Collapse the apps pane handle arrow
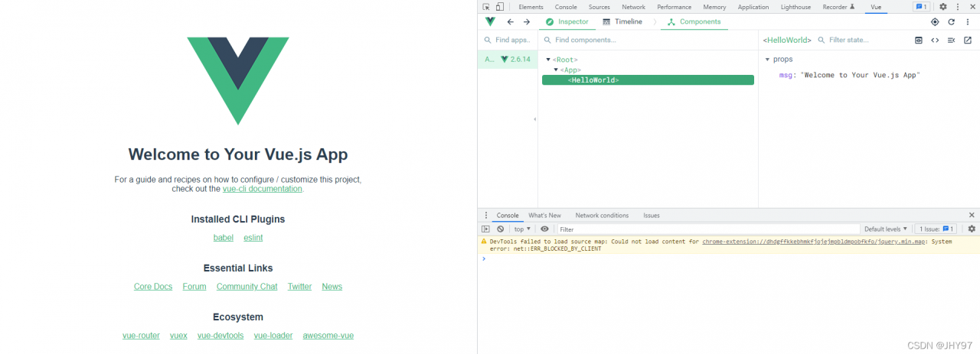Viewport: 980px width, 354px height. point(535,119)
